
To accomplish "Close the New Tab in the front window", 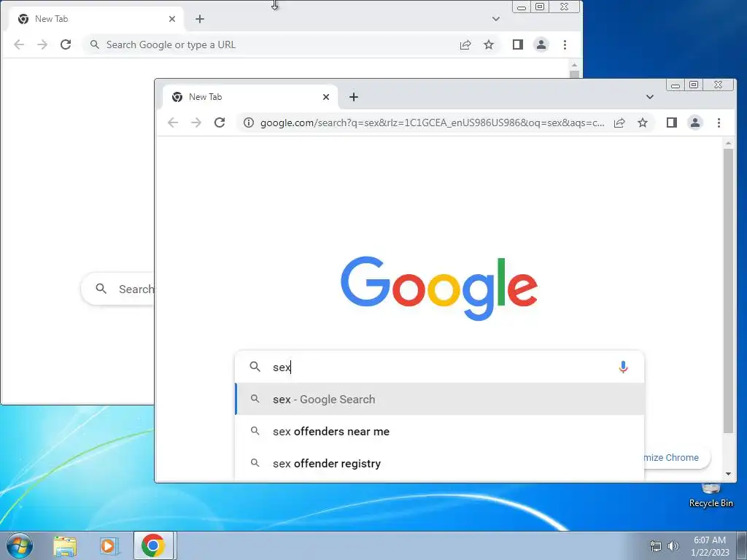I will pyautogui.click(x=326, y=97).
